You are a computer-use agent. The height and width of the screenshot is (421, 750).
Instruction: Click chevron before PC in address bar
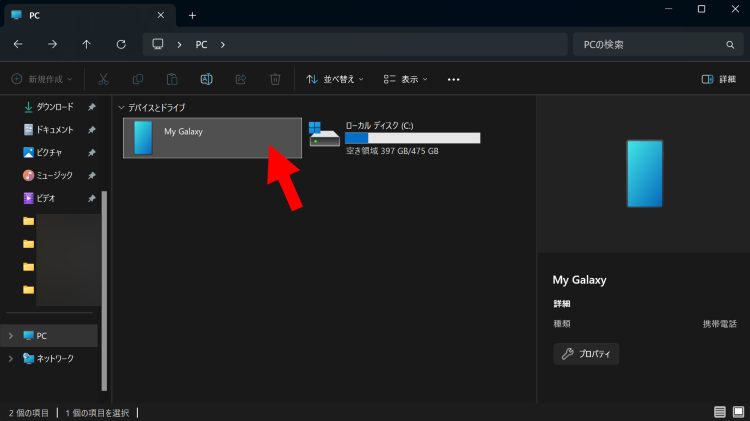[179, 44]
